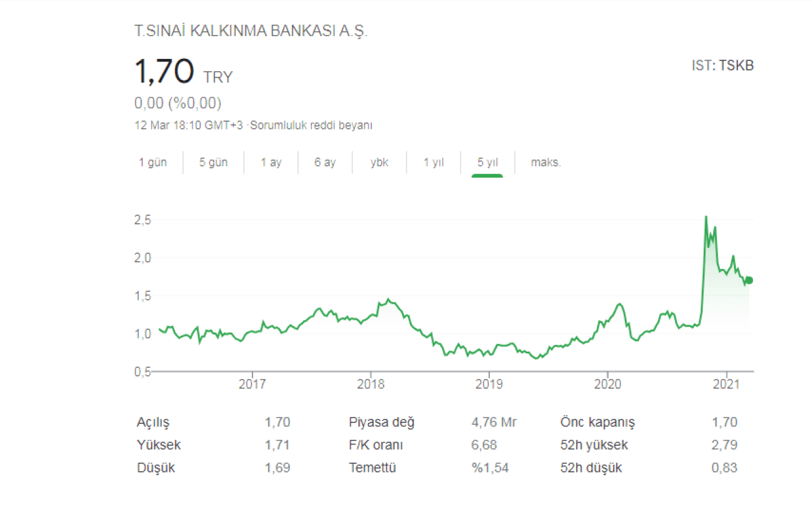The height and width of the screenshot is (515, 812).
Task: Click the 2017 x-axis label
Action: 252,384
